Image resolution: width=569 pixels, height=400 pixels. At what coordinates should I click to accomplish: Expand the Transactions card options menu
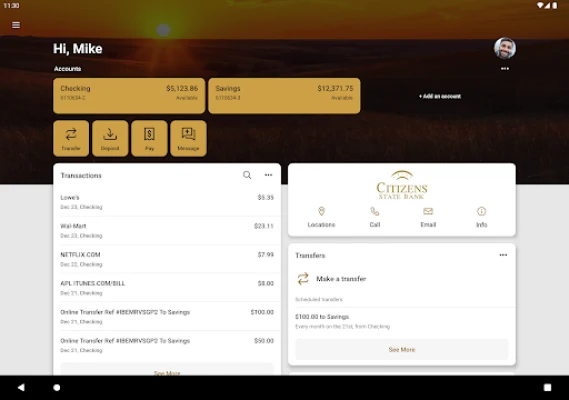point(269,175)
